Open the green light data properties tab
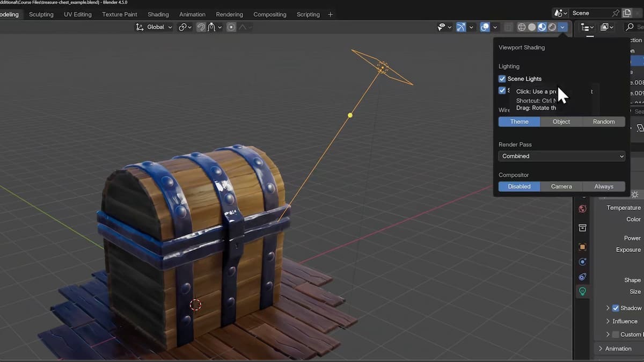 coord(583,291)
